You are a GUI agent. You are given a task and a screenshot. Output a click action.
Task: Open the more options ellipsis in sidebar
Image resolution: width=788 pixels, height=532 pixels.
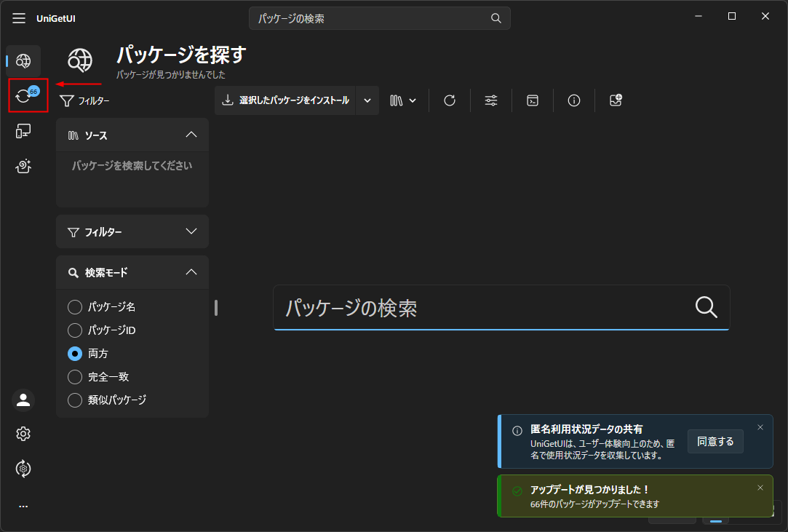point(23,507)
